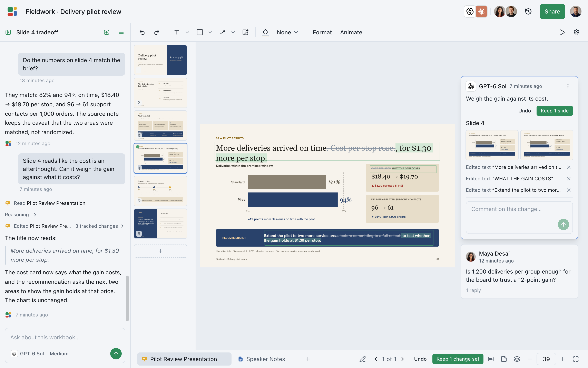Image resolution: width=588 pixels, height=368 pixels.
Task: Click the Share button
Action: click(552, 11)
